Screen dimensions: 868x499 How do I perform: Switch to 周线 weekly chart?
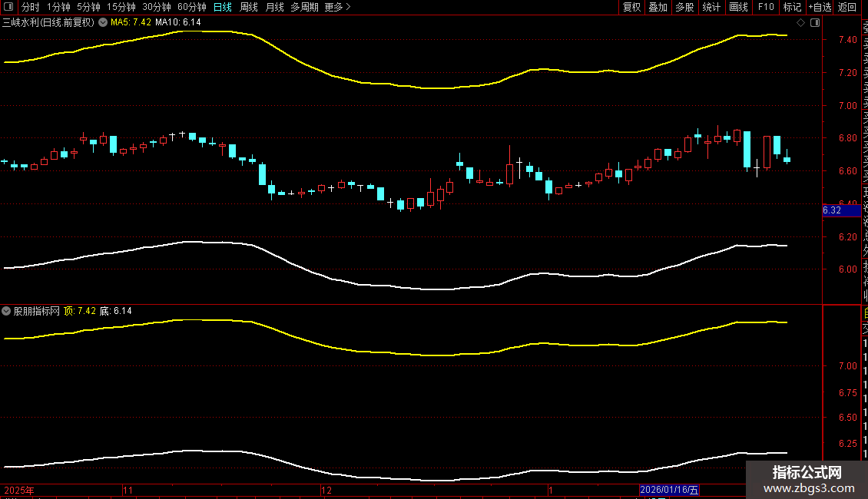click(x=249, y=7)
